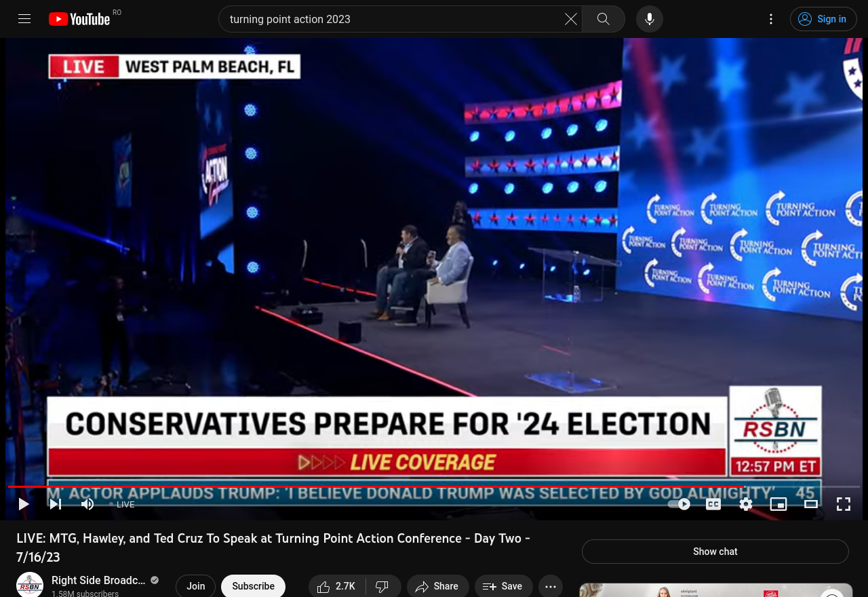Click the video title text
The height and width of the screenshot is (597, 868).
[x=273, y=547]
